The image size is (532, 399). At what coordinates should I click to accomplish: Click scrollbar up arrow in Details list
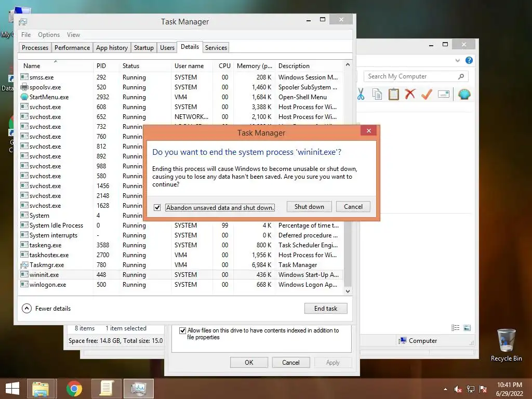click(x=348, y=64)
